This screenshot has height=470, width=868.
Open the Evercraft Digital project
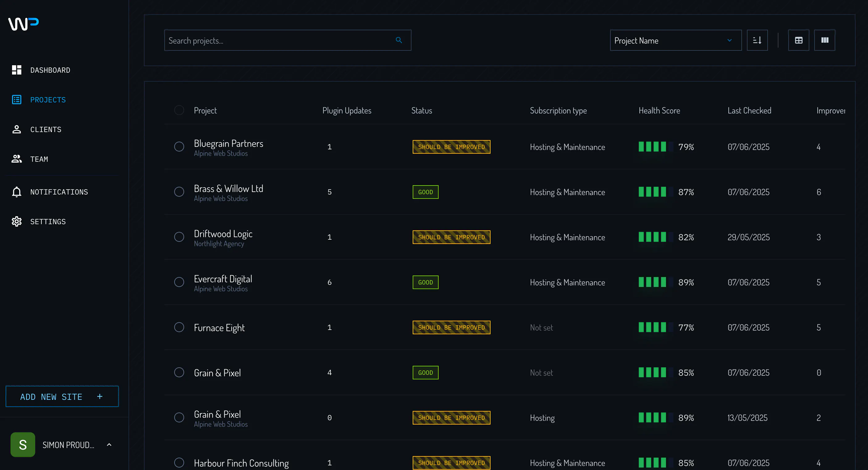(223, 279)
